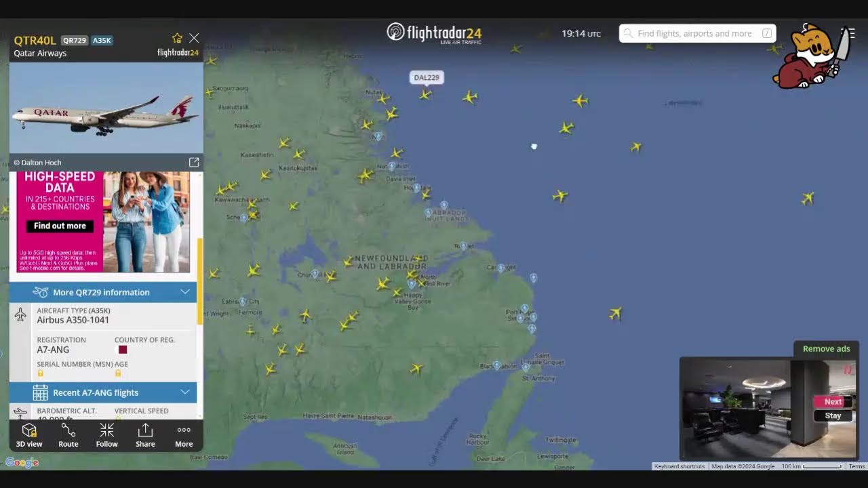The height and width of the screenshot is (488, 868).
Task: Click the Qatar A350 aircraft photo
Action: pos(106,108)
